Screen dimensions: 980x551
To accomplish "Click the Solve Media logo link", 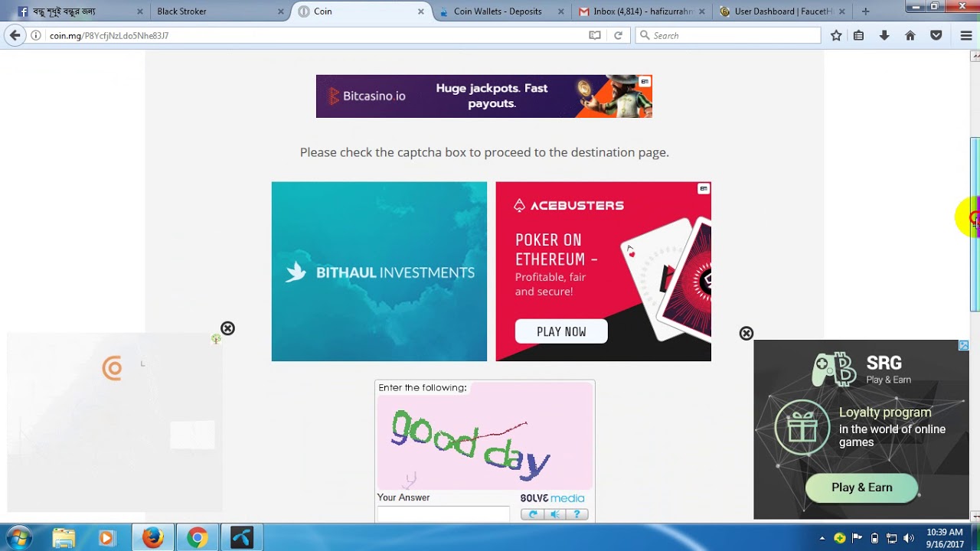I will [x=552, y=498].
